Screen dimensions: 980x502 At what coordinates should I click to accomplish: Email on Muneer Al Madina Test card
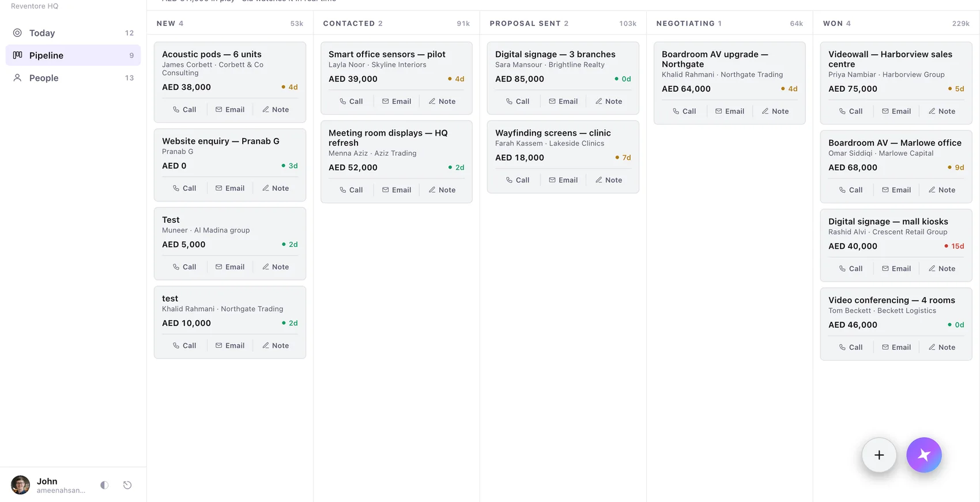(x=230, y=267)
